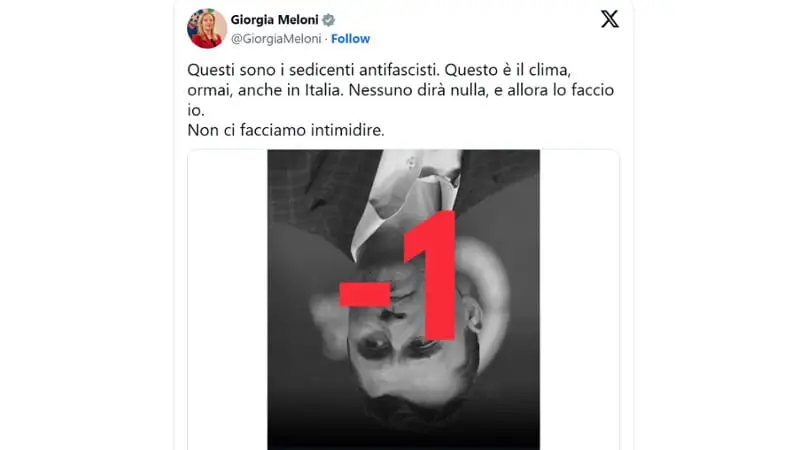Click the sentence 'Questi sono i sedicenti antifascisti.'
800x450 pixels.
[x=313, y=70]
